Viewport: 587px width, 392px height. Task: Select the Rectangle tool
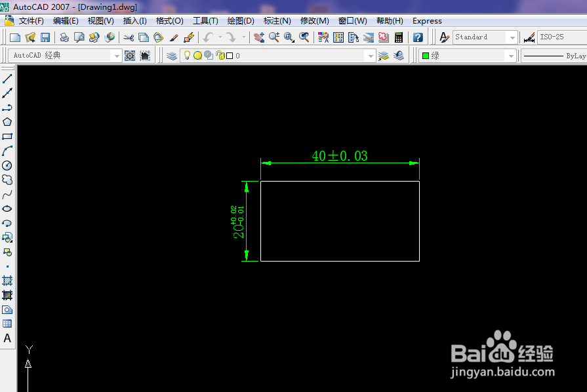[x=7, y=136]
